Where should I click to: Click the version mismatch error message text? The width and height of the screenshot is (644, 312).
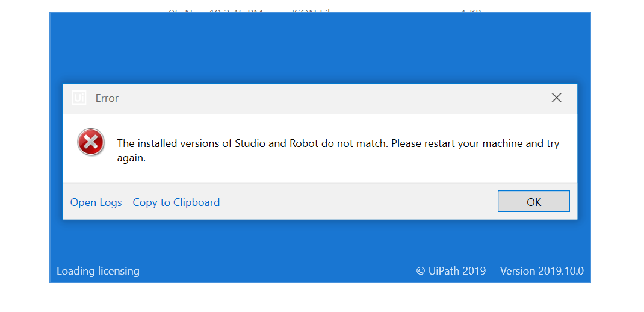pyautogui.click(x=337, y=144)
